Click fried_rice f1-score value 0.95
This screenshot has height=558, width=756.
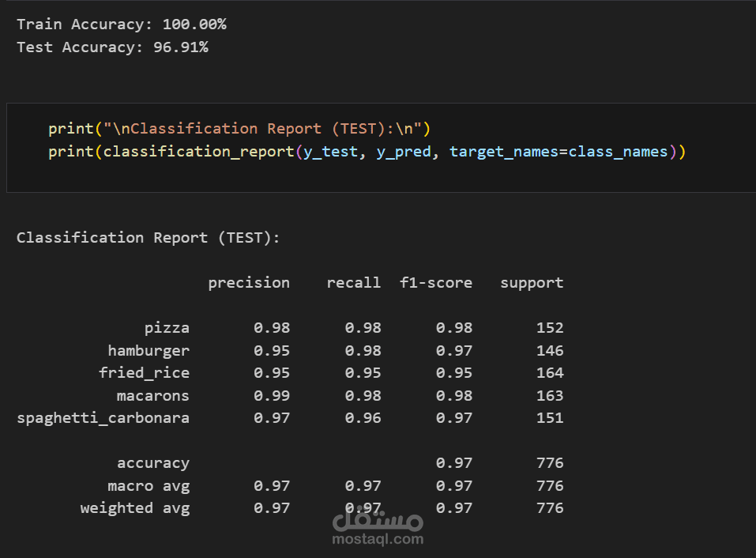click(x=453, y=373)
